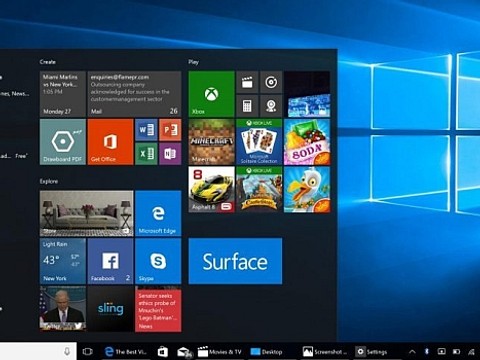Open the Calendar tile showing Monday 27

coord(63,94)
